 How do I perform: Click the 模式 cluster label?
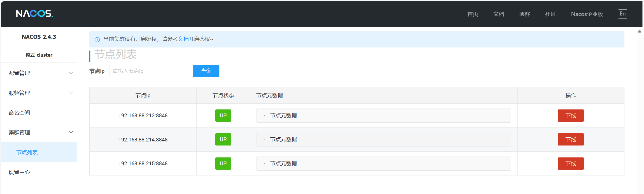(x=39, y=55)
